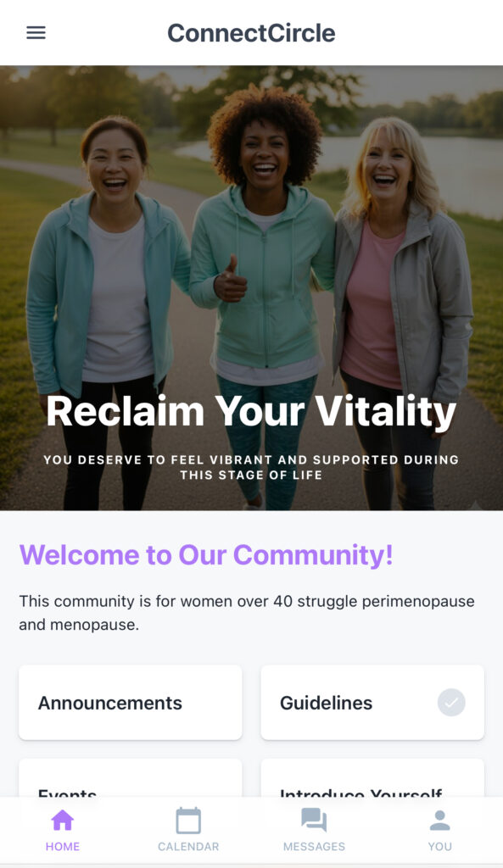Open the hamburger menu
503x868 pixels.
tap(36, 33)
